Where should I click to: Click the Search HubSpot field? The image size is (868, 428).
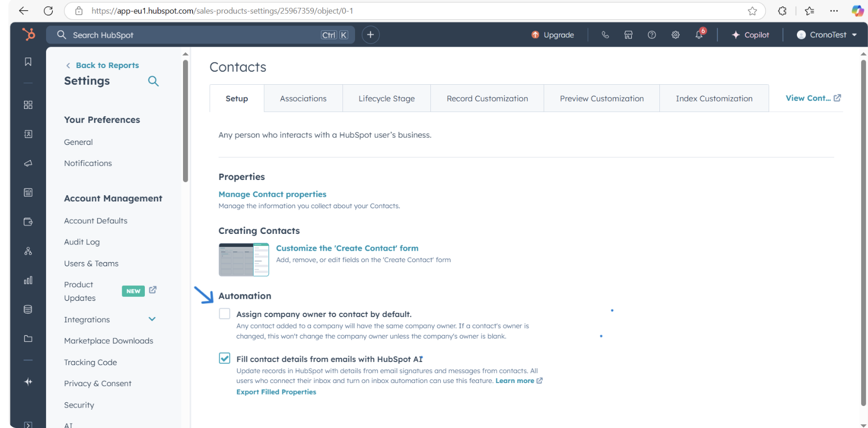click(201, 35)
